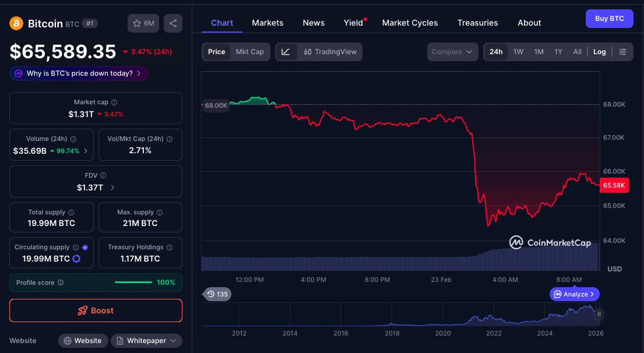This screenshot has width=644, height=353.
Task: Click Volume (24h) info icon
Action: pos(73,139)
